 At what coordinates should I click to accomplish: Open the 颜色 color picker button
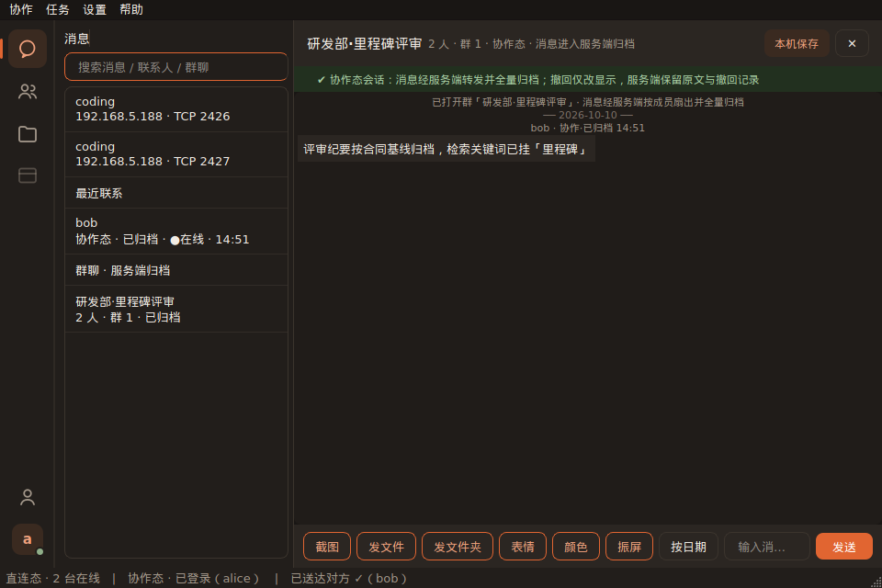pyautogui.click(x=576, y=547)
